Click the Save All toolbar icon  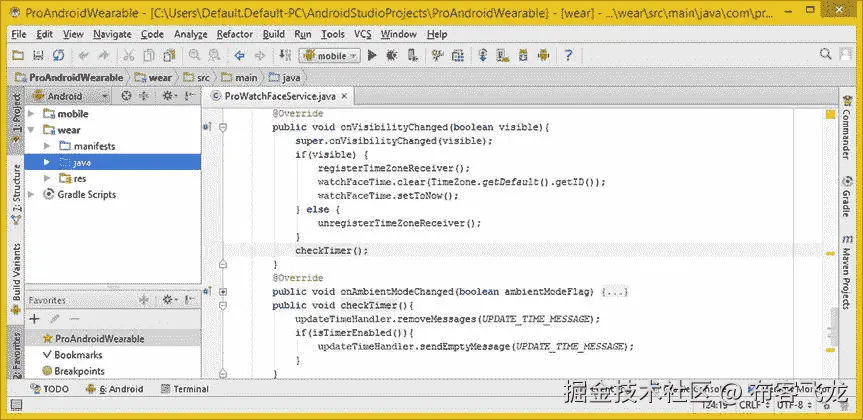pyautogui.click(x=38, y=55)
